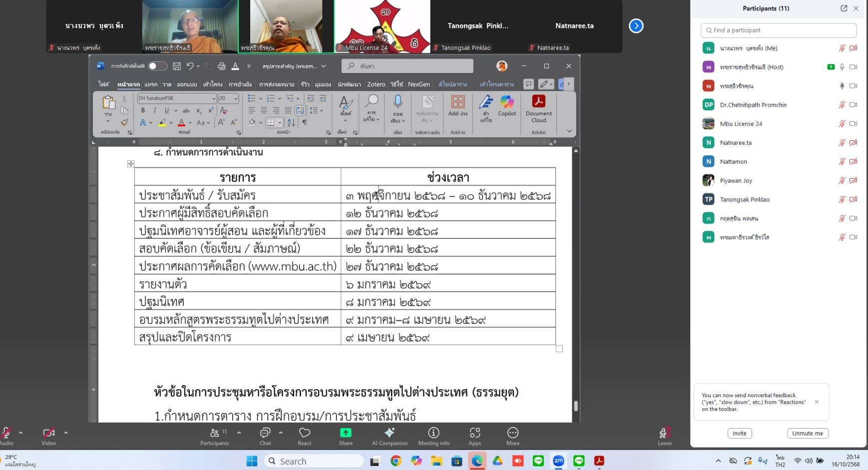
Task: Leave the Zoom meeting
Action: pos(664,436)
